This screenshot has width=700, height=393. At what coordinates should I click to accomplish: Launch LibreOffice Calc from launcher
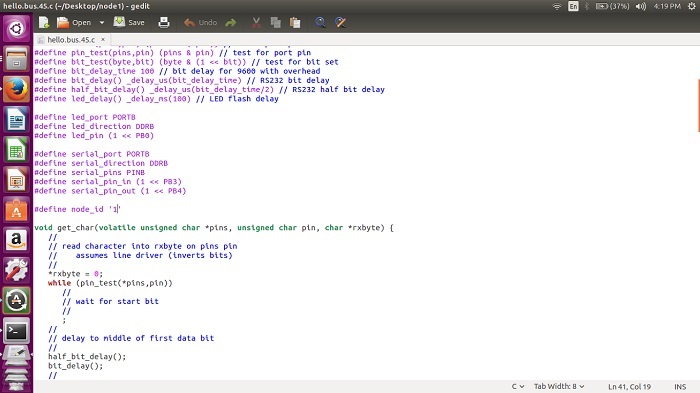[17, 150]
